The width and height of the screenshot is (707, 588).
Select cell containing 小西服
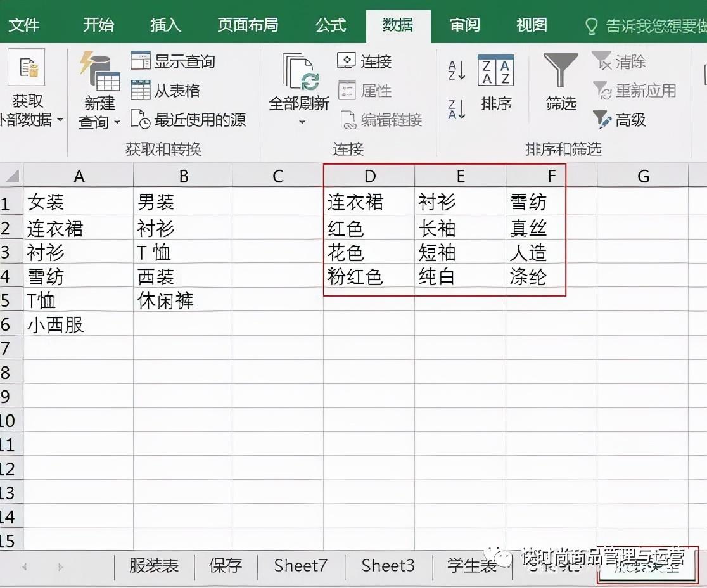tap(79, 324)
